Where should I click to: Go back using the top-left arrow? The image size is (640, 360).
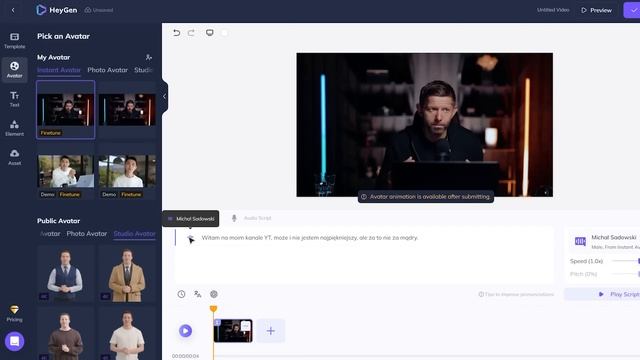coord(13,10)
